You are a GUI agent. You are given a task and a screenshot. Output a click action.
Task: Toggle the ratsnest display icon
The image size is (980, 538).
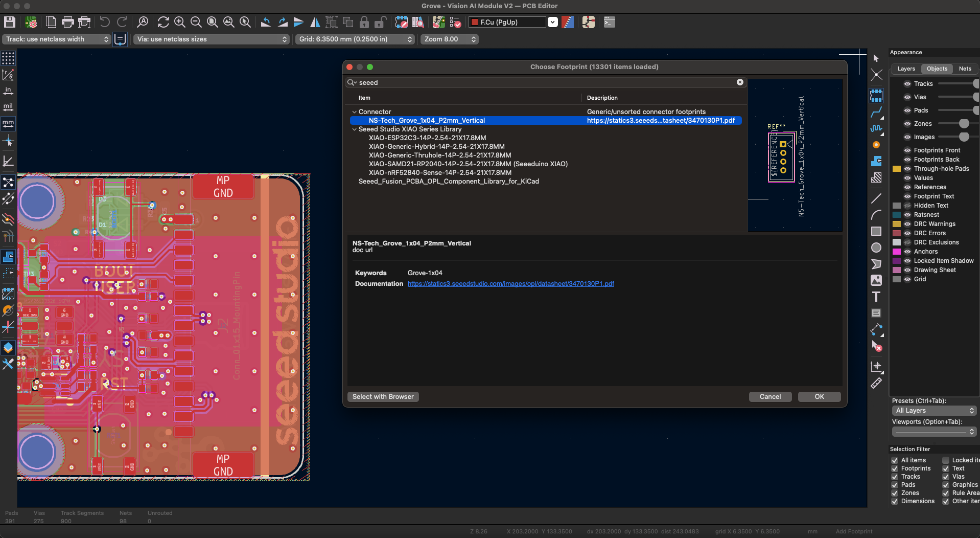point(8,183)
